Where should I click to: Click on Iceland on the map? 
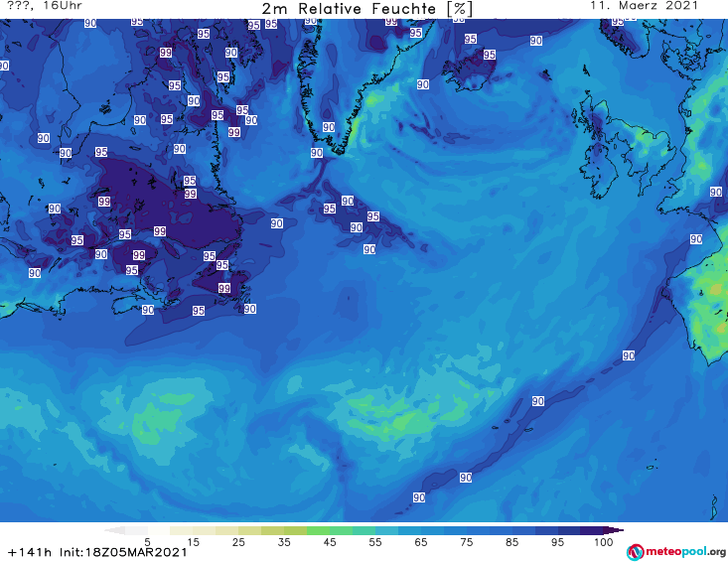469,70
